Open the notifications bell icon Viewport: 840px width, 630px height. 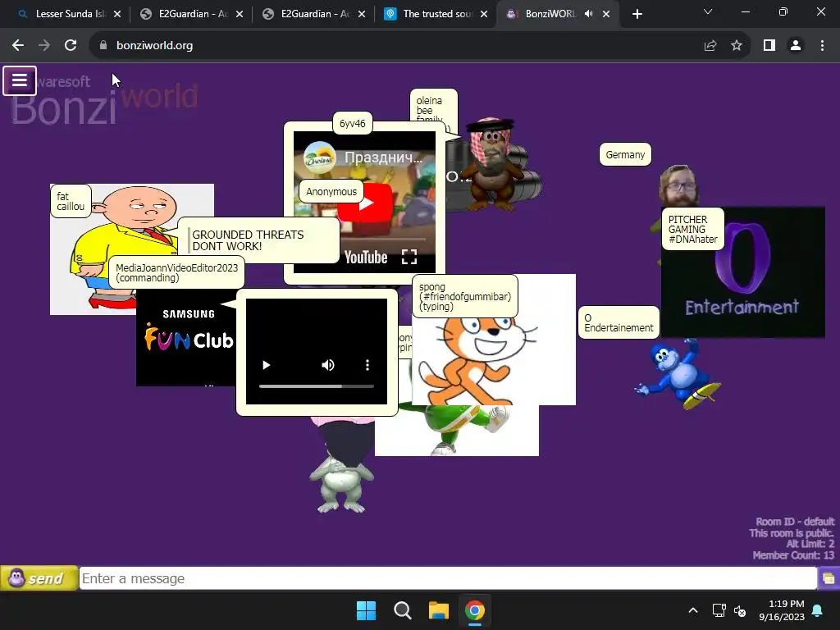click(818, 610)
